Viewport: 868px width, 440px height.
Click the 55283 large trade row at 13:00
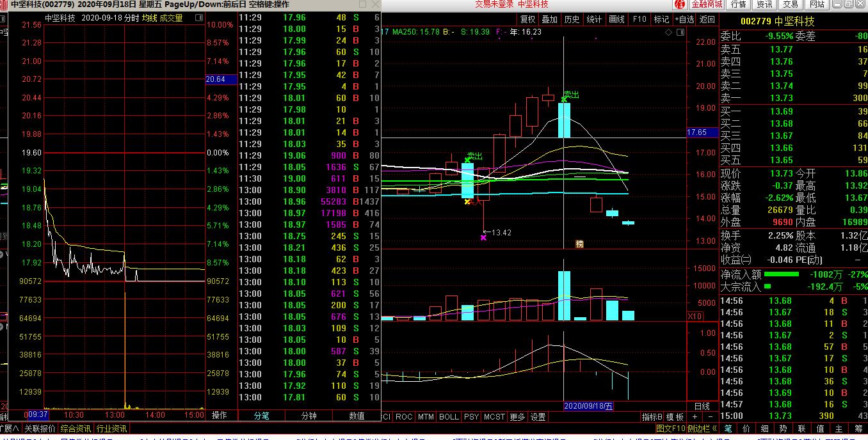pos(309,201)
